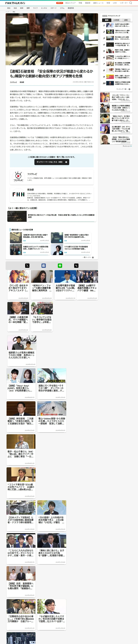
Task: Open the フジテレビ logo profile
Action: click(18, 177)
